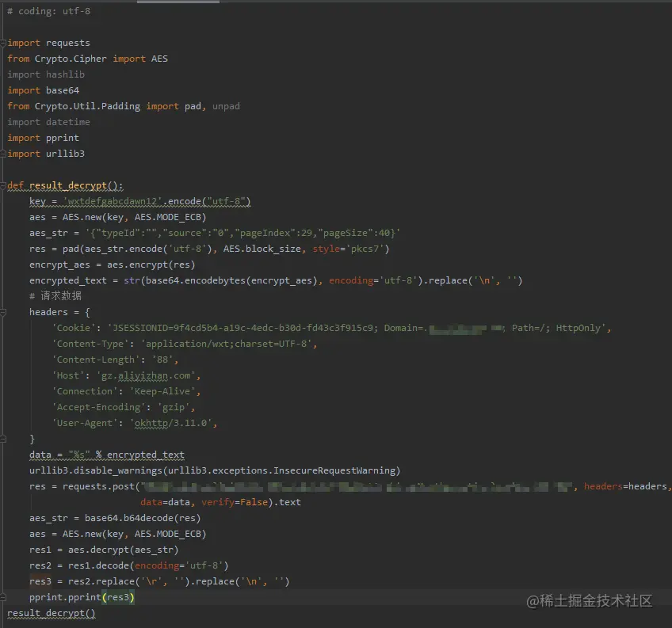
Task: Click the 'res3 = res2.replace' line
Action: click(x=159, y=581)
